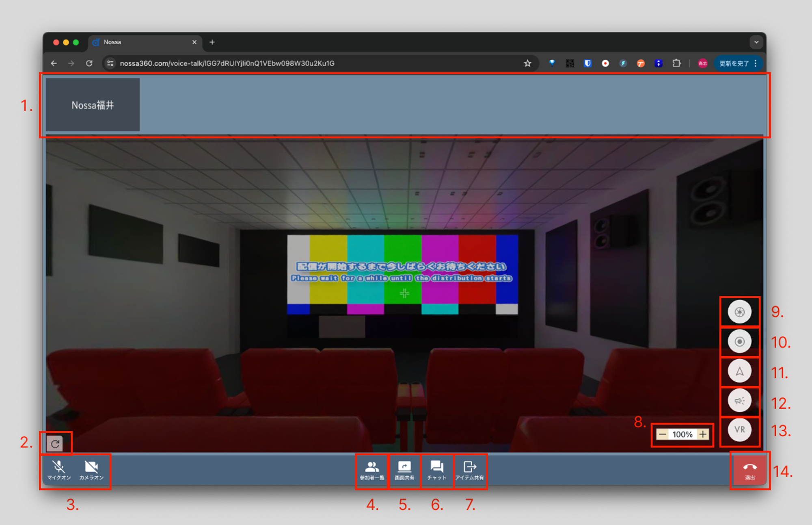Viewport: 812px width, 525px height.
Task: Open item sharing (アイテム共有)
Action: point(470,471)
